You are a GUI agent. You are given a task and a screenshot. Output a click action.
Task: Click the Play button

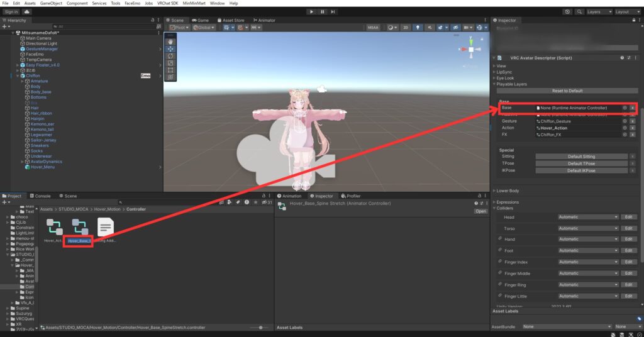point(311,11)
